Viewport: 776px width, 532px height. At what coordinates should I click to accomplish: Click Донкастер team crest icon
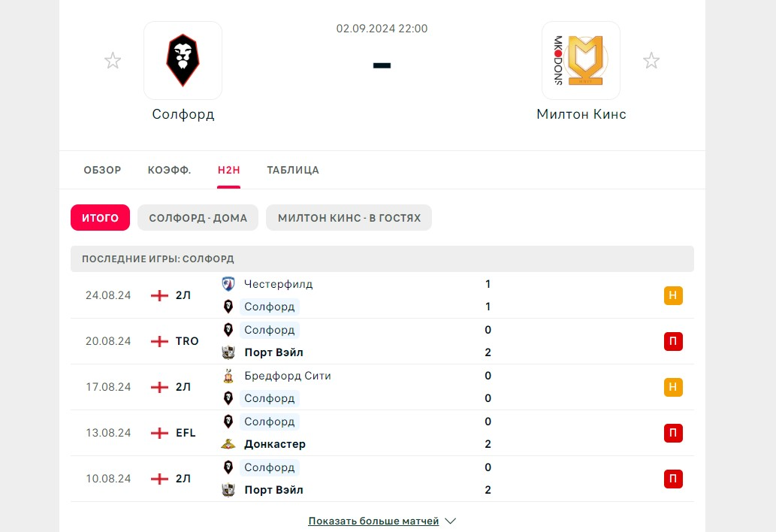(228, 444)
